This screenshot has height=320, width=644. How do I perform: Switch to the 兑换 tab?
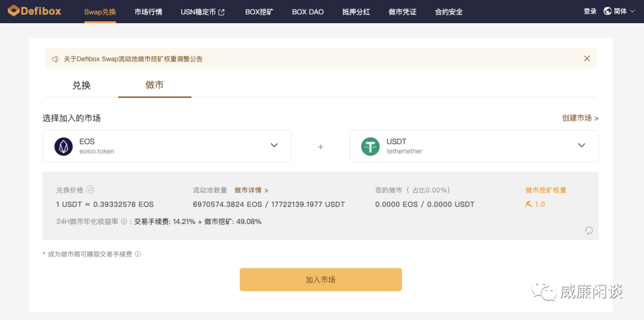click(x=81, y=85)
